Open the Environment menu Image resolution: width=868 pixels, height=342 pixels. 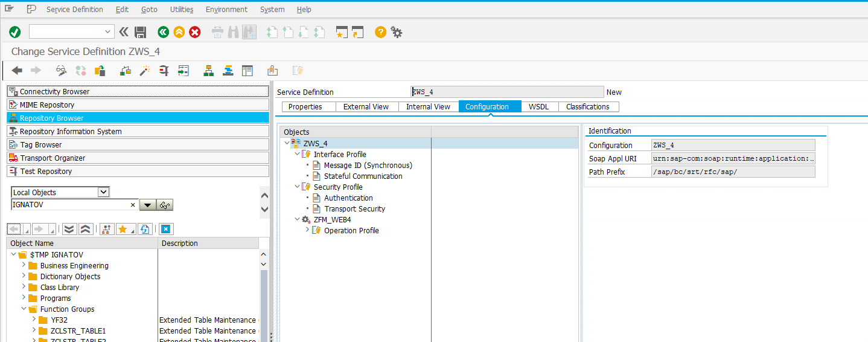tap(226, 9)
